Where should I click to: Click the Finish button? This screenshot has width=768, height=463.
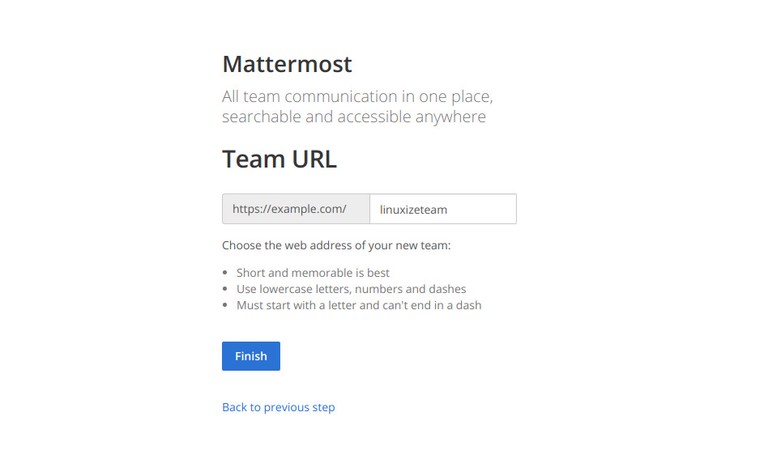click(x=251, y=356)
